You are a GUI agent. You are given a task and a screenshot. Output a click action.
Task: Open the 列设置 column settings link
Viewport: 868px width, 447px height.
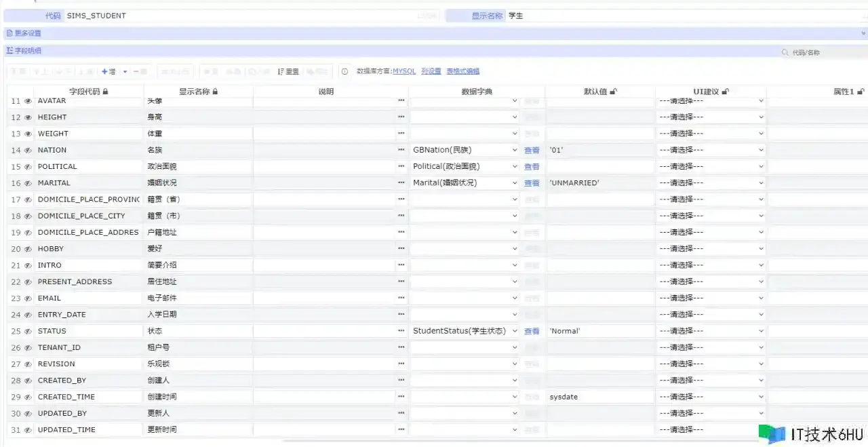(x=431, y=71)
